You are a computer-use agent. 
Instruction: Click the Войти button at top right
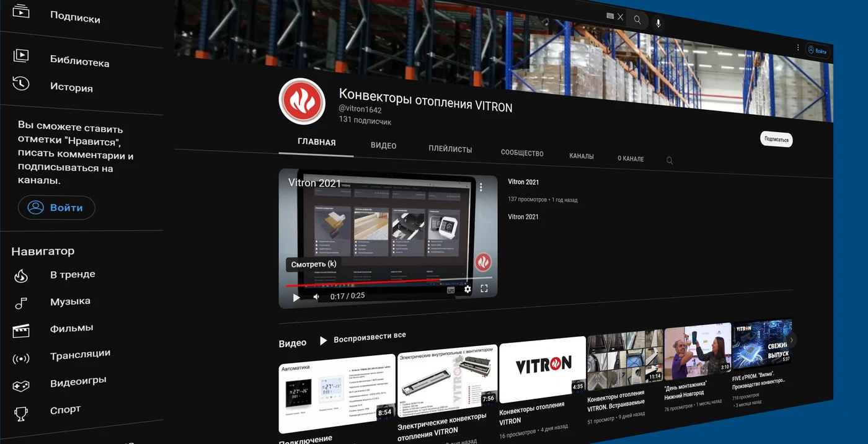pos(818,51)
